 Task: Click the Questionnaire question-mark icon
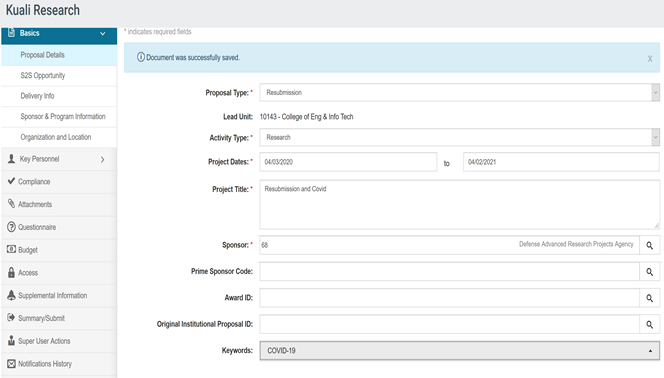point(11,227)
